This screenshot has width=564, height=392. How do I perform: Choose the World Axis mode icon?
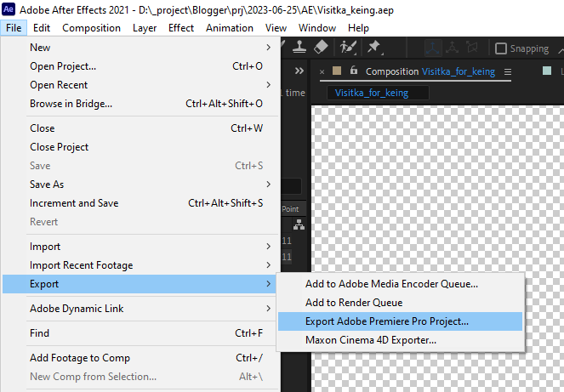pyautogui.click(x=452, y=48)
